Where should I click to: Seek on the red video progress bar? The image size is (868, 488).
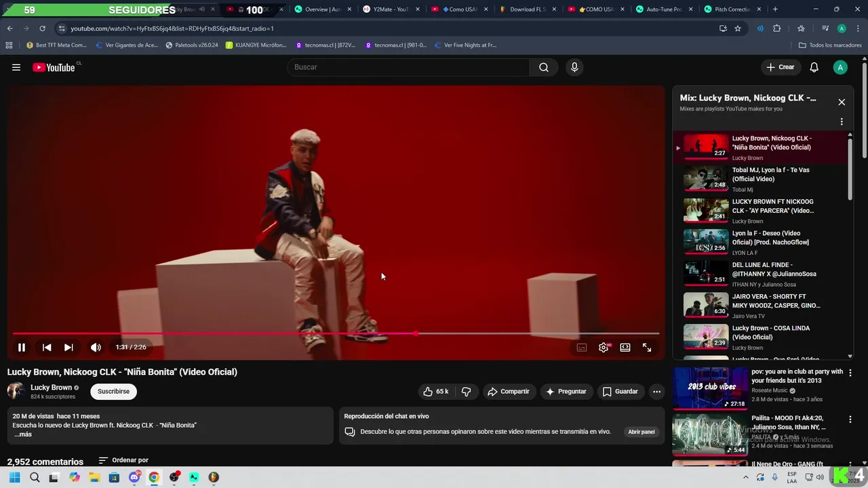[x=336, y=333]
